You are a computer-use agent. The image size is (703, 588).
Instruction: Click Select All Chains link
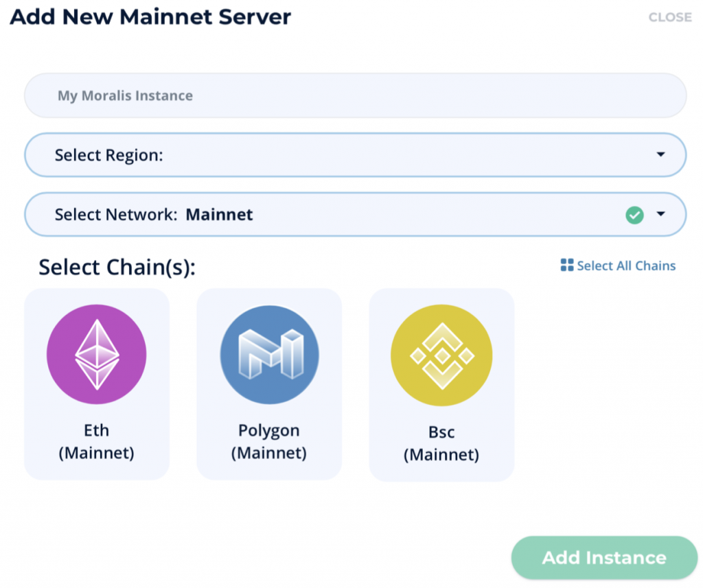pos(619,266)
